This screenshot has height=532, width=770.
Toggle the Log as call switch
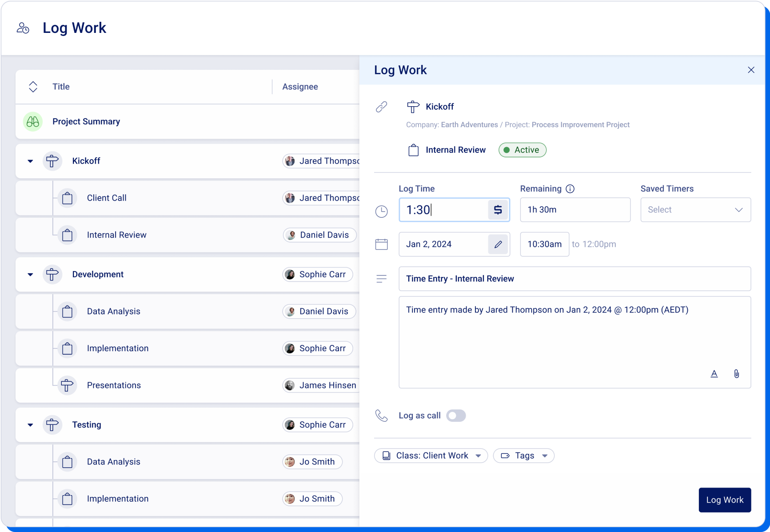(x=456, y=416)
